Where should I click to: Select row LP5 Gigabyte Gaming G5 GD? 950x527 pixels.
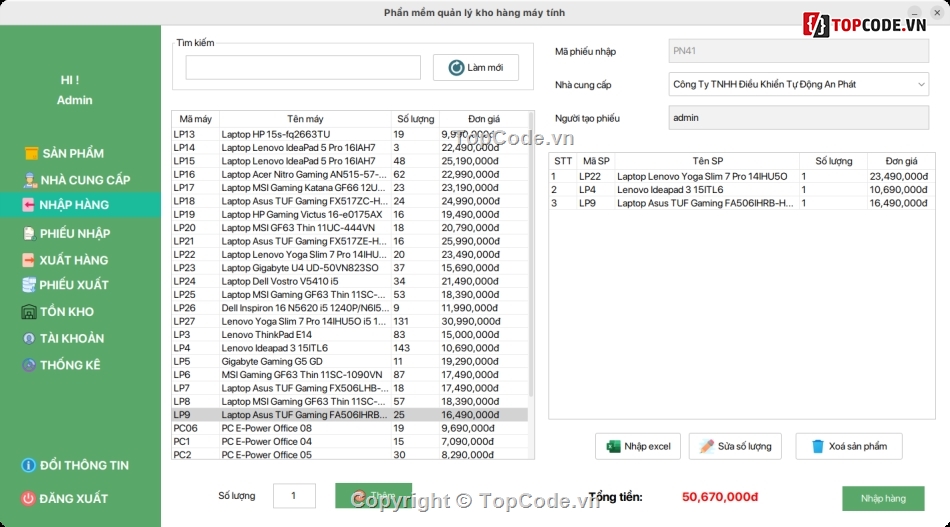click(350, 361)
